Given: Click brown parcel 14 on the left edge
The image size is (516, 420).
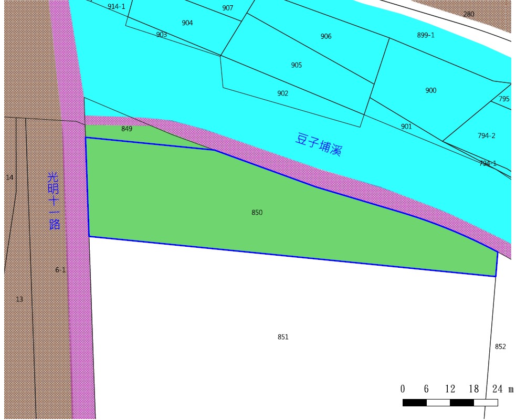Looking at the screenshot, I should [9, 178].
